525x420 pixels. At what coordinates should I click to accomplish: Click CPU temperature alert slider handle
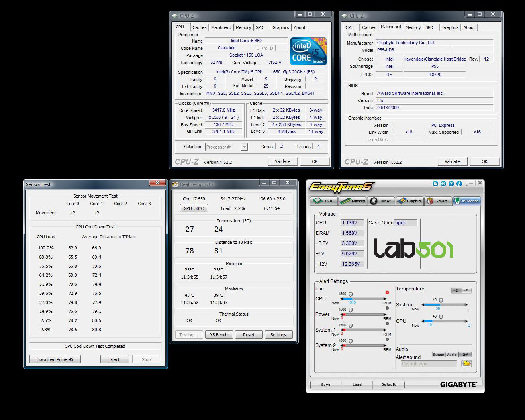point(441,317)
